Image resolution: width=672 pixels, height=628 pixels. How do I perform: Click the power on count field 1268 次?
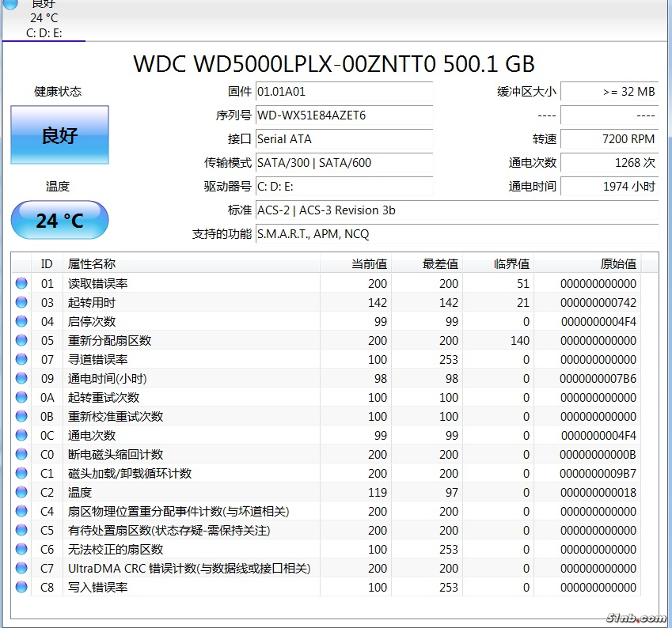pyautogui.click(x=609, y=163)
